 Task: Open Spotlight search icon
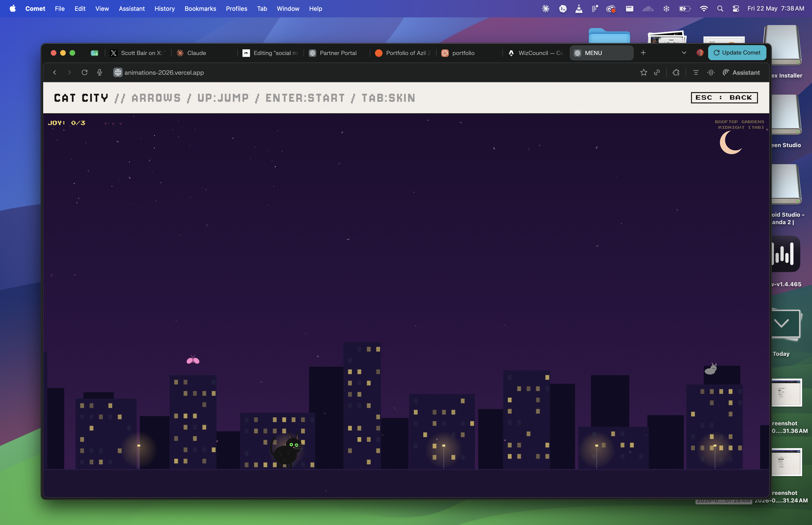click(720, 8)
